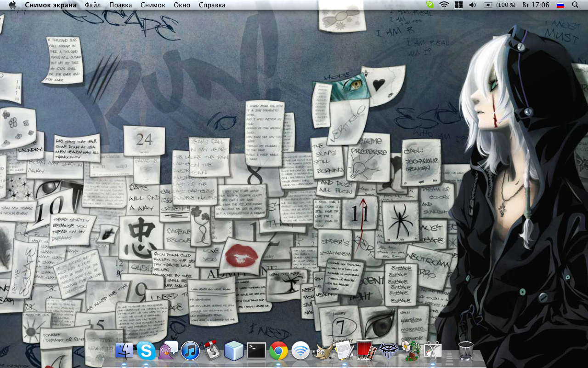
Task: Open Spotlight search magnifier
Action: [575, 5]
